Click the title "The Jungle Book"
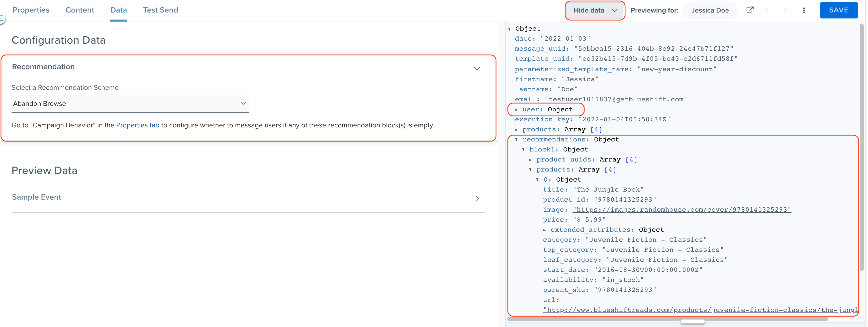868x327 pixels. coord(608,190)
